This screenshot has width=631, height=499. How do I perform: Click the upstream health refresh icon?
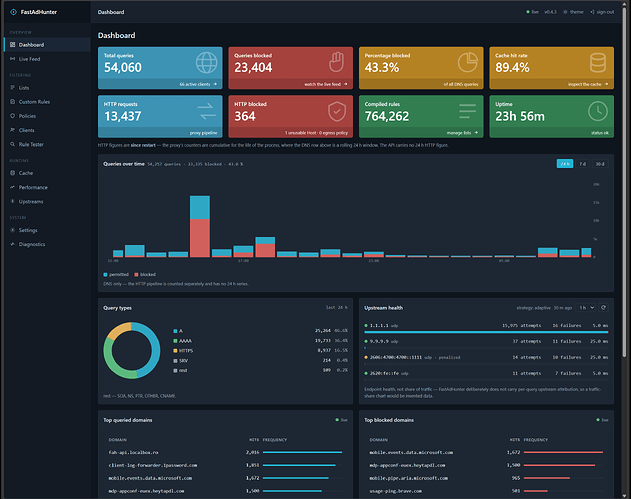(x=603, y=307)
